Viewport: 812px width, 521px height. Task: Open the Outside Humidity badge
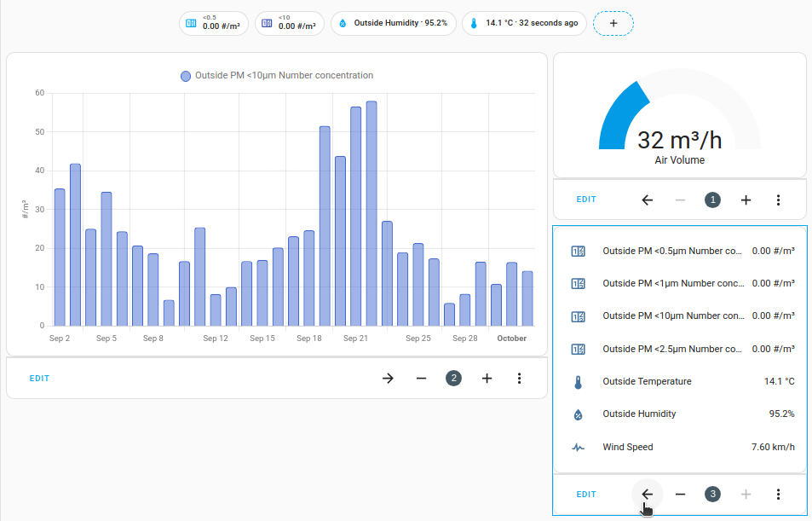point(393,23)
